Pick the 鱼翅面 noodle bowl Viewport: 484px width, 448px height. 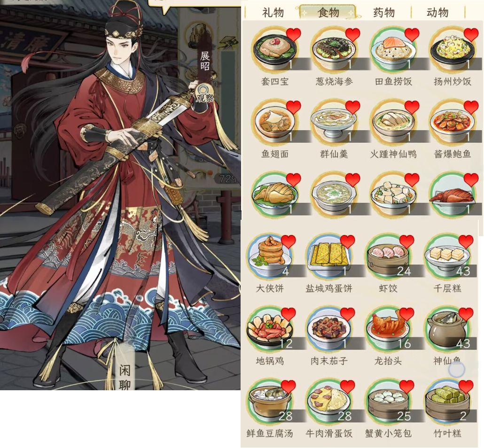tap(275, 122)
